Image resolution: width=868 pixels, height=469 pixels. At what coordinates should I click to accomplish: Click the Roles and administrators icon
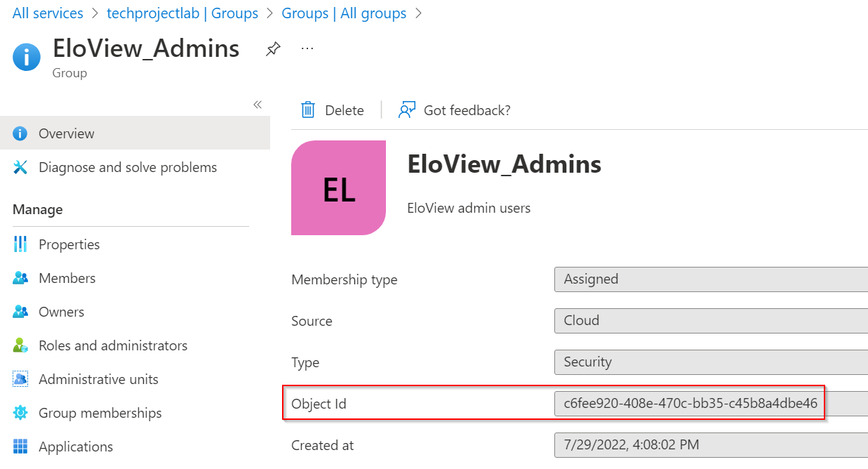[20, 345]
